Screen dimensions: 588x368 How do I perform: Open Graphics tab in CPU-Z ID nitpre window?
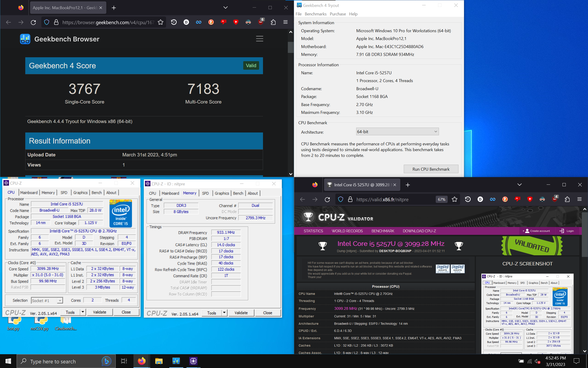tap(222, 193)
